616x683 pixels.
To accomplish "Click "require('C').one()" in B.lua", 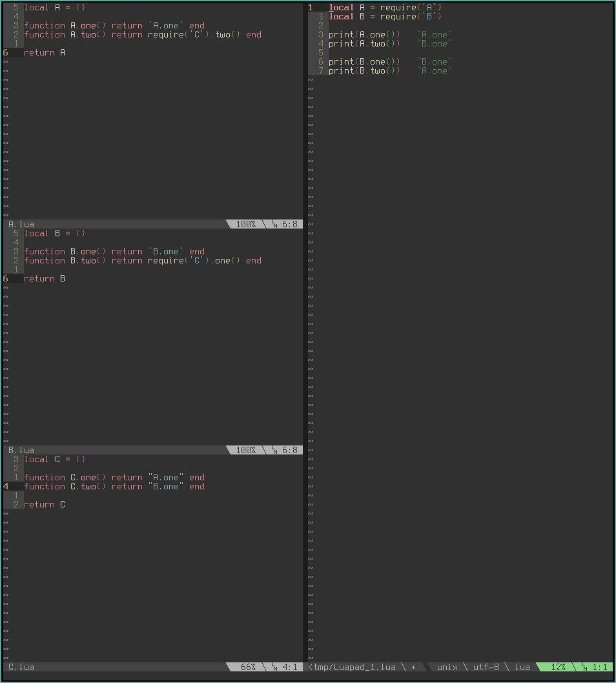I will 194,260.
